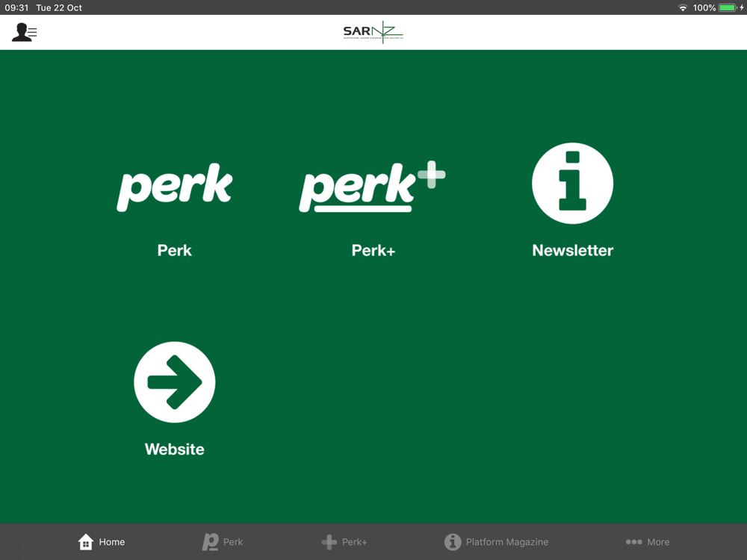Select the Perk+ label under the logo

[373, 250]
